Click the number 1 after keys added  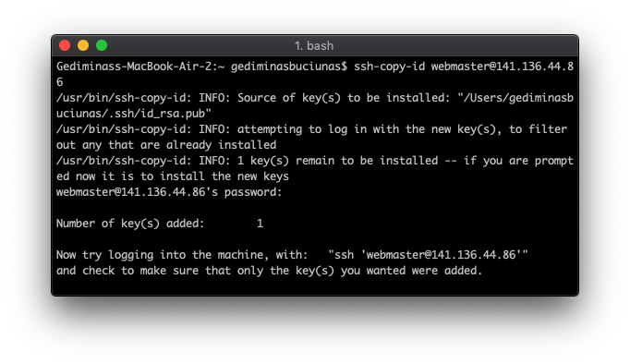[260, 223]
